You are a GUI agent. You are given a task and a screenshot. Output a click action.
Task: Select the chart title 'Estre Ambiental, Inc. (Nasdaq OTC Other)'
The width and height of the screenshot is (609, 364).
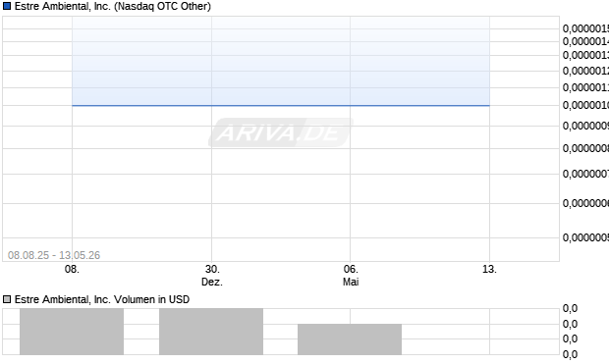113,6
